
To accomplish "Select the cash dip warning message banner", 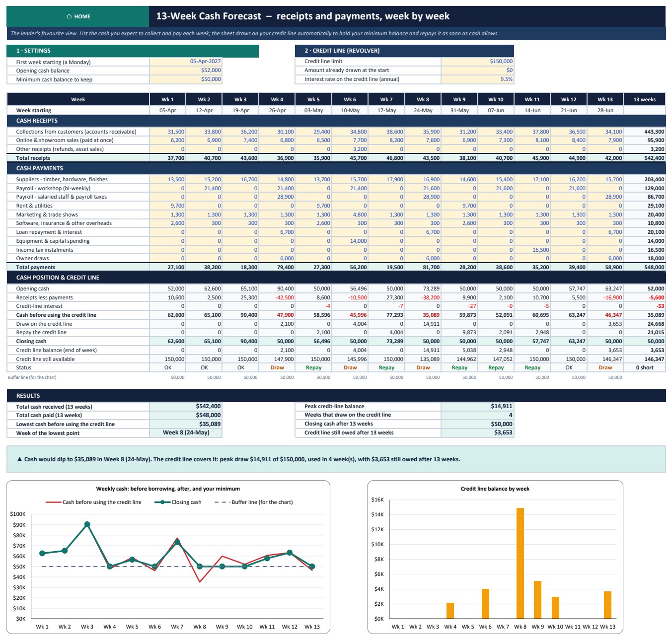I will (336, 459).
